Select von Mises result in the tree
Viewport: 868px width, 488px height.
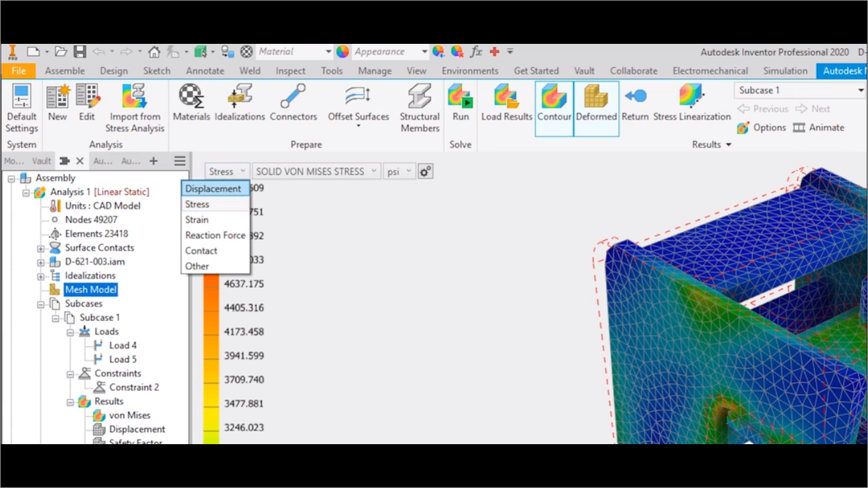click(x=130, y=416)
